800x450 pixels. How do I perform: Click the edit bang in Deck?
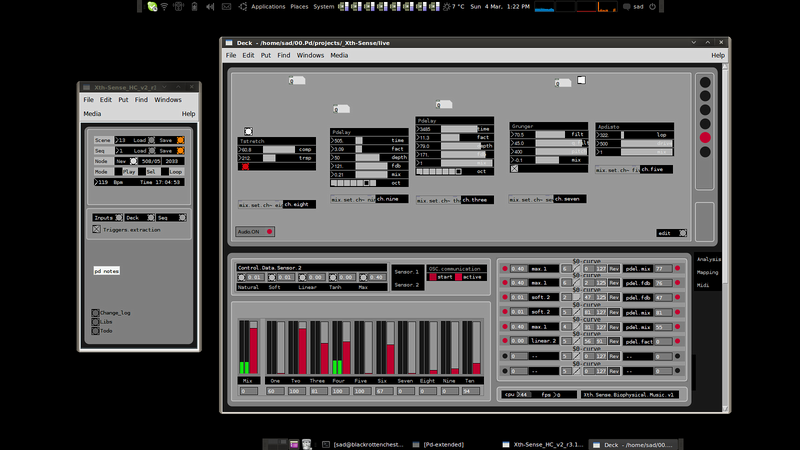[682, 233]
